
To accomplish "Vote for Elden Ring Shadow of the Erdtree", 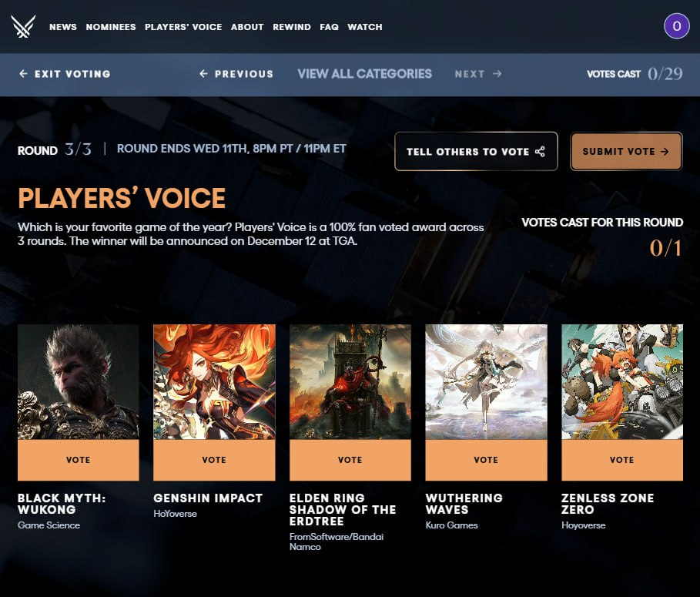I will pos(350,460).
